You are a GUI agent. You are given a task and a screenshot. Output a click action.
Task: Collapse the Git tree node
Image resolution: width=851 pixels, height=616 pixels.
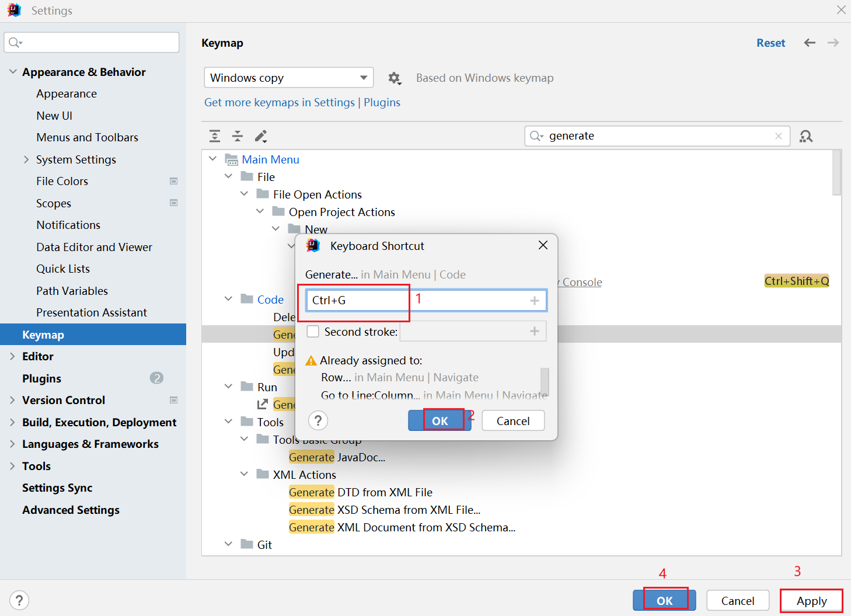click(228, 544)
